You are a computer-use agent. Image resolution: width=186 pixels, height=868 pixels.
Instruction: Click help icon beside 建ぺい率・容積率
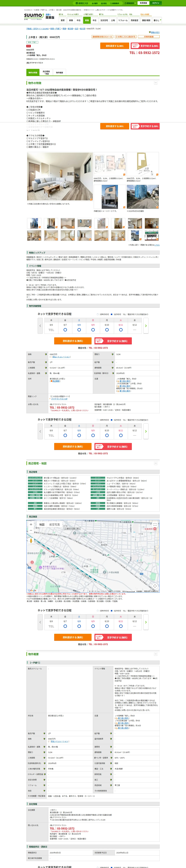111,758
